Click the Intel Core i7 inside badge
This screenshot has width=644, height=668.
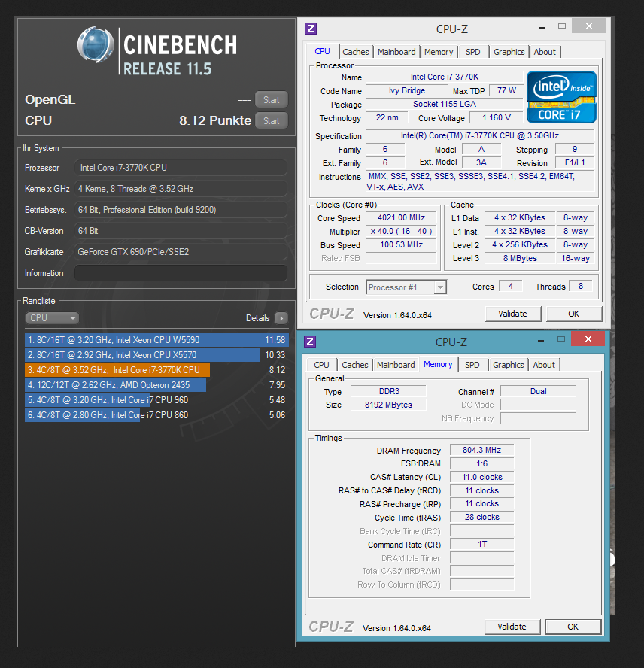[561, 97]
